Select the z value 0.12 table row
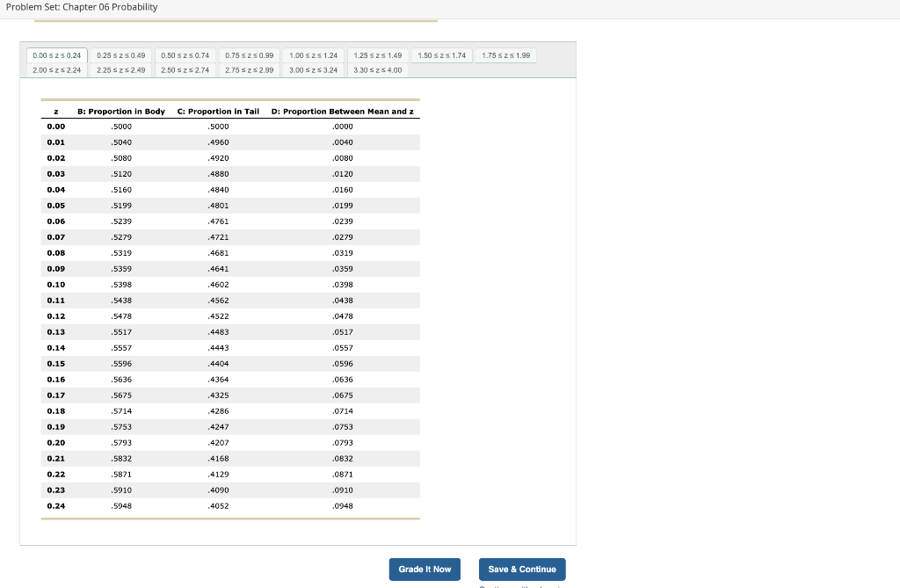 coord(229,316)
